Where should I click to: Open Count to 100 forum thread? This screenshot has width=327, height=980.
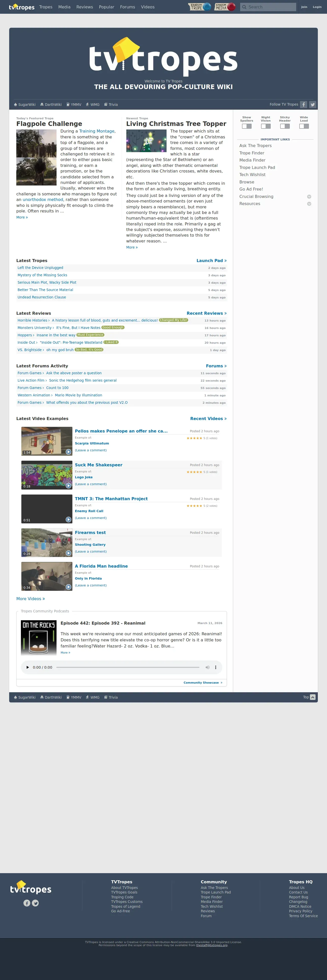[x=58, y=388]
